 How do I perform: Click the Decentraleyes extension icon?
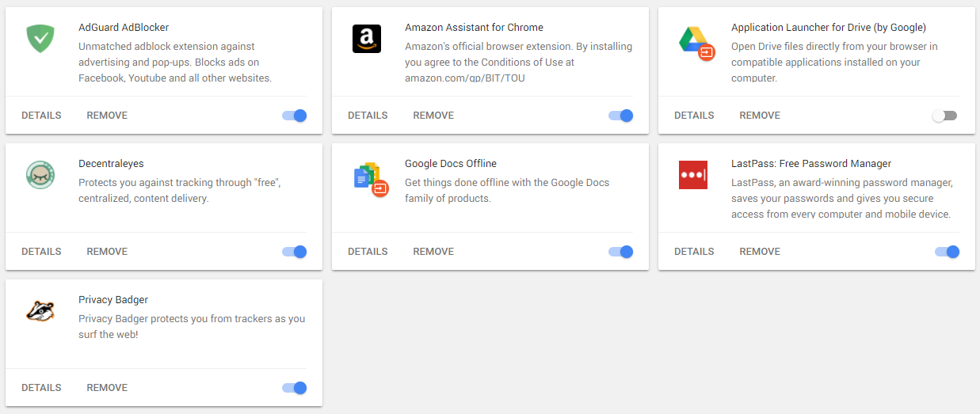[40, 175]
